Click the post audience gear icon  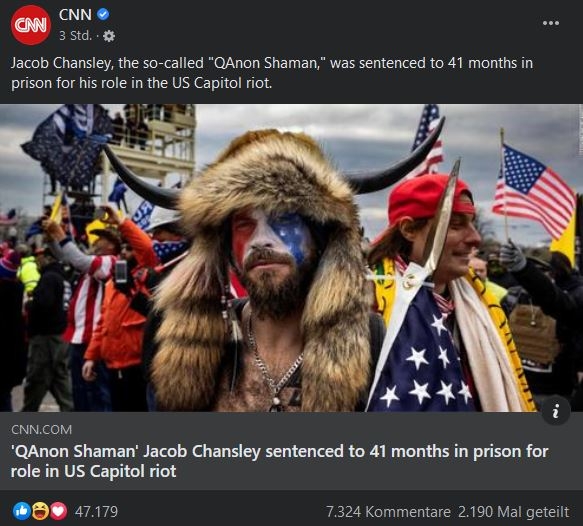(109, 36)
